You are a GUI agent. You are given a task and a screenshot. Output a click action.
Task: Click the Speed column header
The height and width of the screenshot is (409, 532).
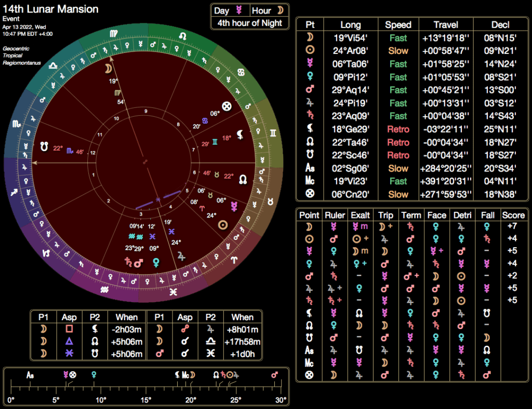[x=398, y=25]
